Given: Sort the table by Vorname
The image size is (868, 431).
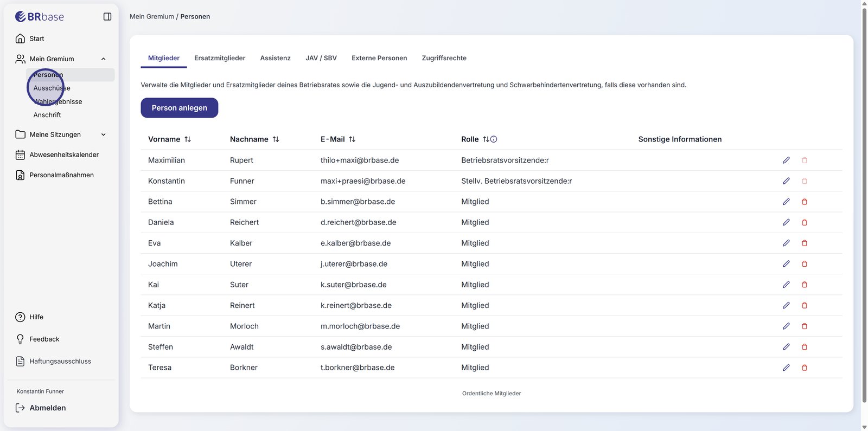Looking at the screenshot, I should point(188,139).
